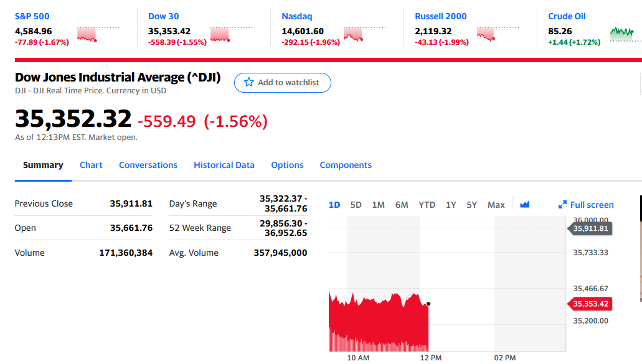Click the 35,733.33 y-axis label
The image size is (642, 364).
590,253
